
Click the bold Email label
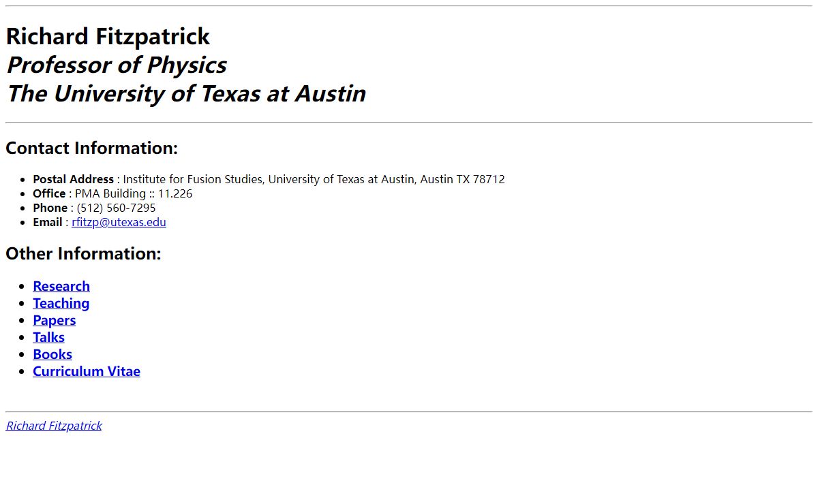coord(48,222)
